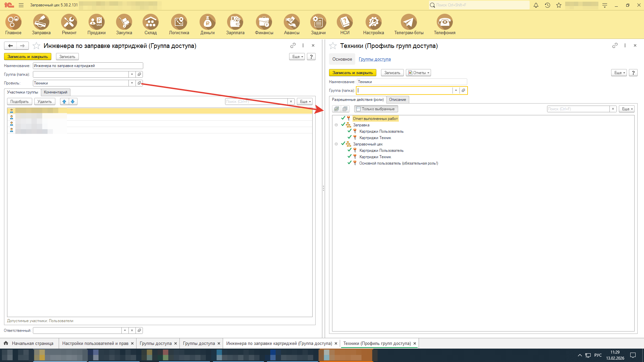This screenshot has width=644, height=362.
Task: Open the Отчеты dropdown button
Action: coord(418,73)
